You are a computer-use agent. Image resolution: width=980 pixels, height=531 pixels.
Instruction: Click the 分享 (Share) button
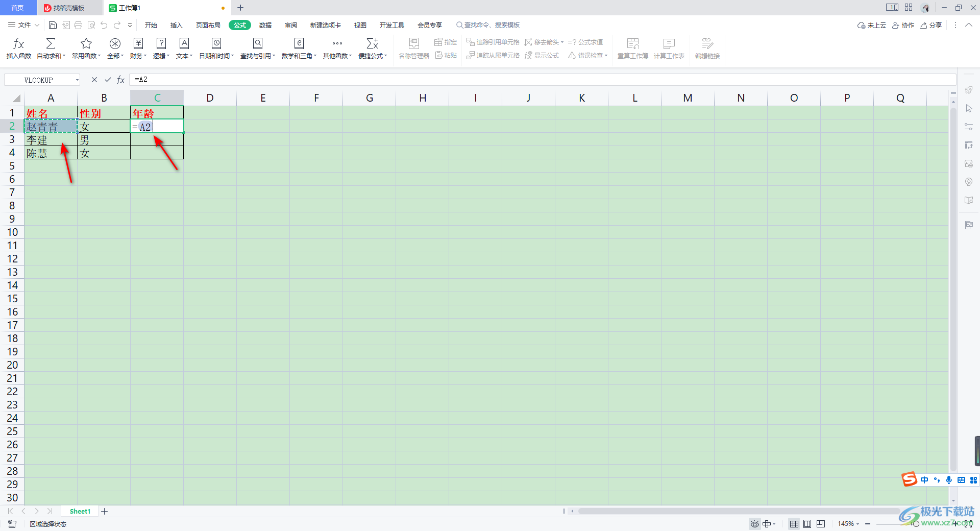tap(931, 25)
